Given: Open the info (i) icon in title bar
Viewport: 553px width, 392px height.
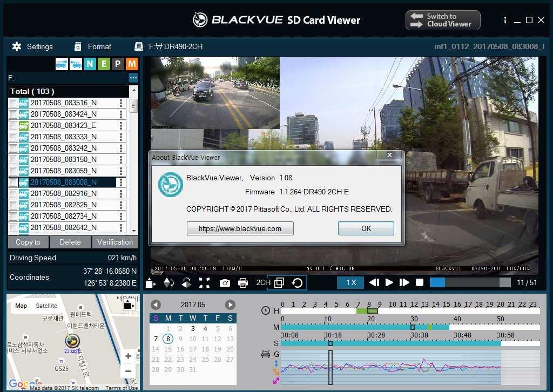Looking at the screenshot, I should (505, 20).
